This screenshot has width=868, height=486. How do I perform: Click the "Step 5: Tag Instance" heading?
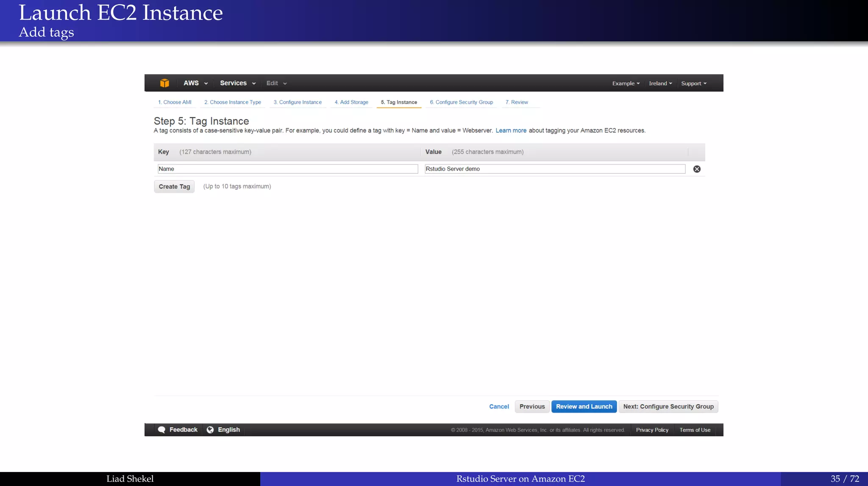tap(201, 121)
